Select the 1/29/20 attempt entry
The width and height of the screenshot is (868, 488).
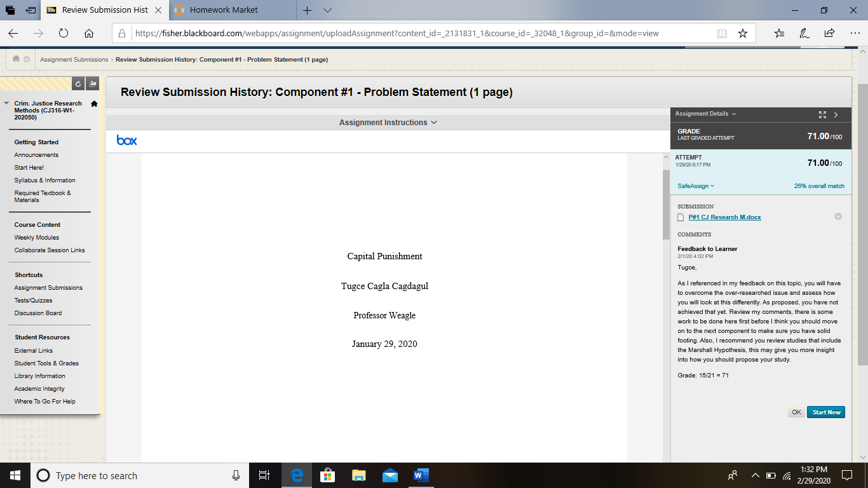pos(761,163)
